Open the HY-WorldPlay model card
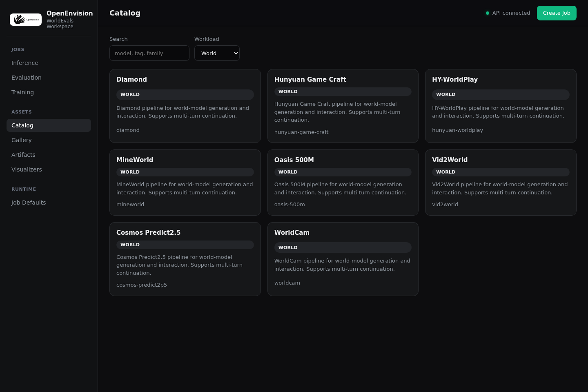 click(x=501, y=106)
